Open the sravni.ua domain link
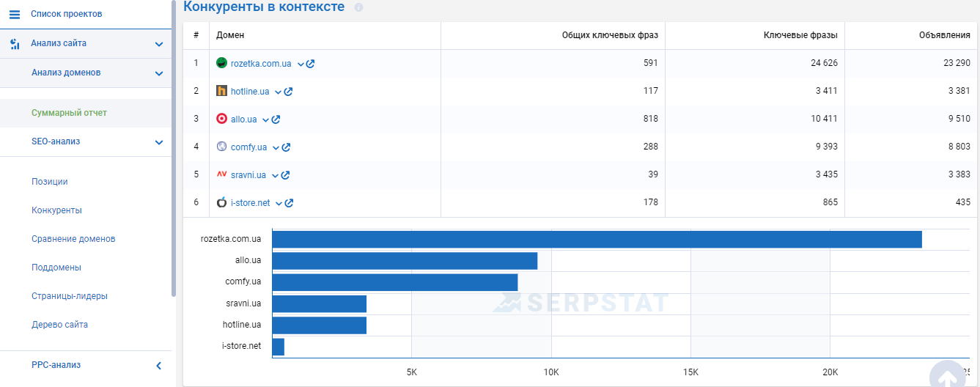The height and width of the screenshot is (387, 980). 248,175
